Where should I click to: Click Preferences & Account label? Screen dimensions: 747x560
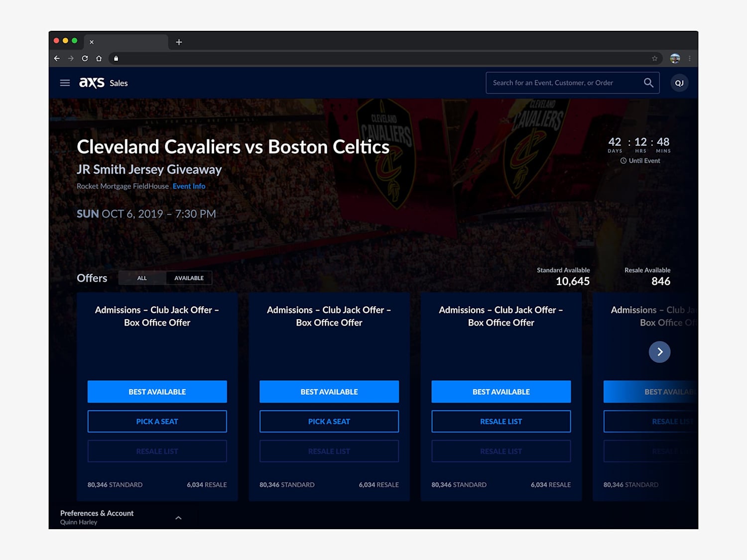click(97, 513)
